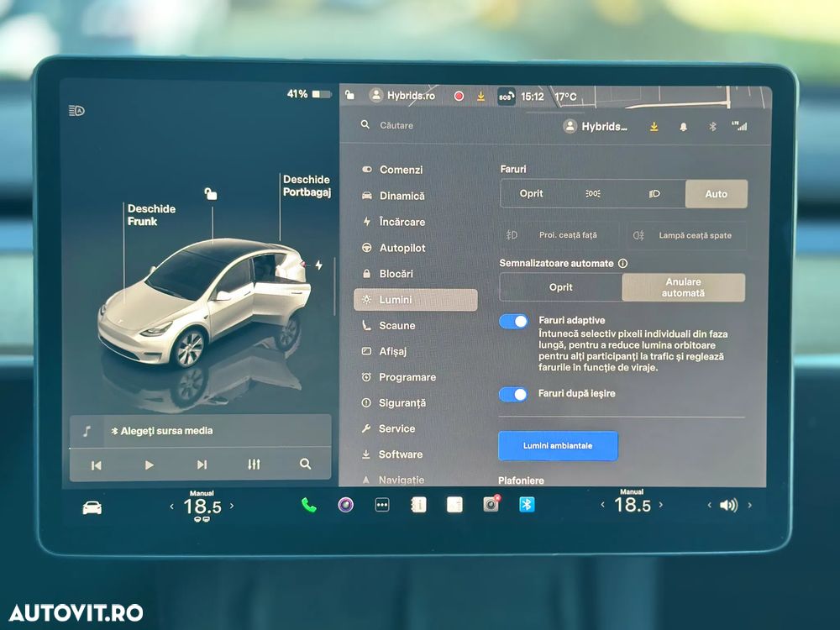Tap Deschide Frunk label
This screenshot has height=630, width=840.
tap(151, 215)
